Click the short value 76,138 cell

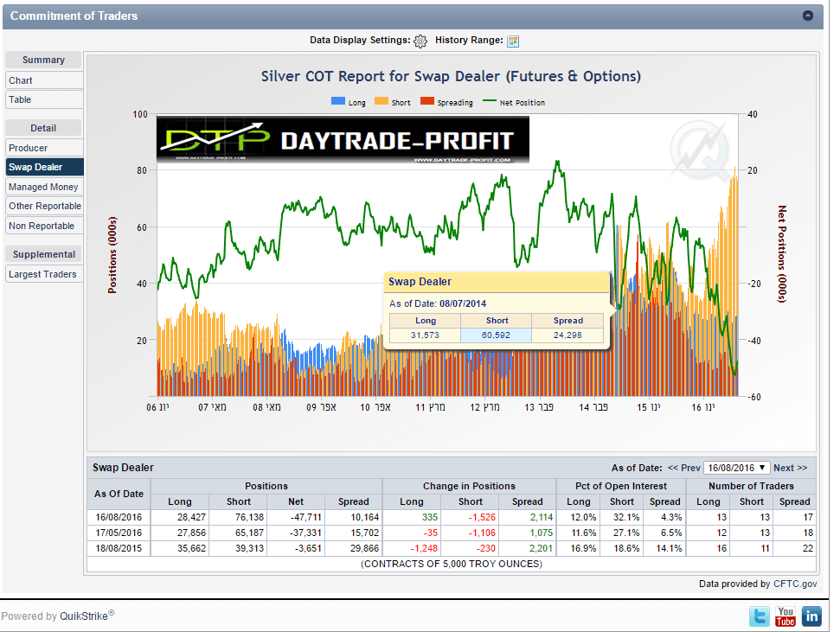coord(239,517)
